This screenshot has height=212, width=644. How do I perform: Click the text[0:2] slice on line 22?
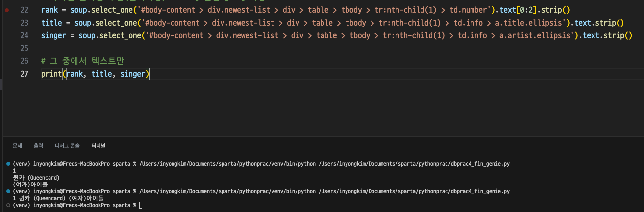(x=518, y=10)
